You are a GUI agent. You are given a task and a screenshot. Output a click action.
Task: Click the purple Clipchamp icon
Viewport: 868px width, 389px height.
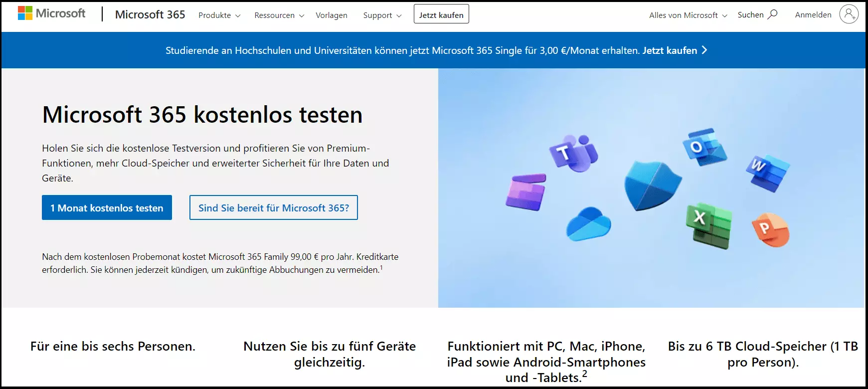coord(526,193)
